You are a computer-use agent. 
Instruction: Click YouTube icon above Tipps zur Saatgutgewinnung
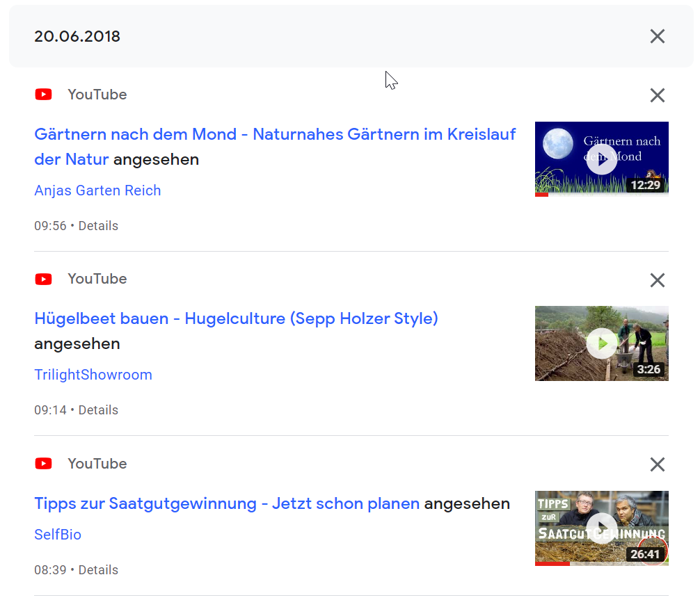click(43, 464)
